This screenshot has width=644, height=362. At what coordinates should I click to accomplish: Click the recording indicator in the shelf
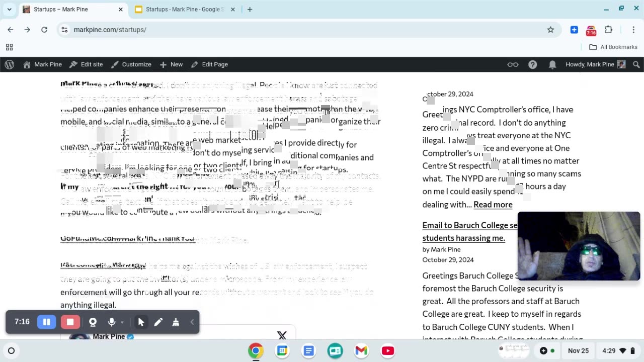548,350
